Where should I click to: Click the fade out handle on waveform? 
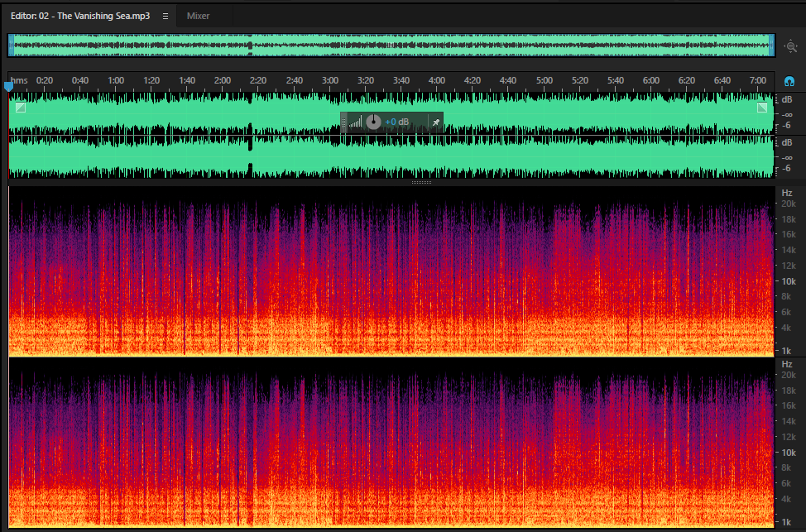click(762, 107)
